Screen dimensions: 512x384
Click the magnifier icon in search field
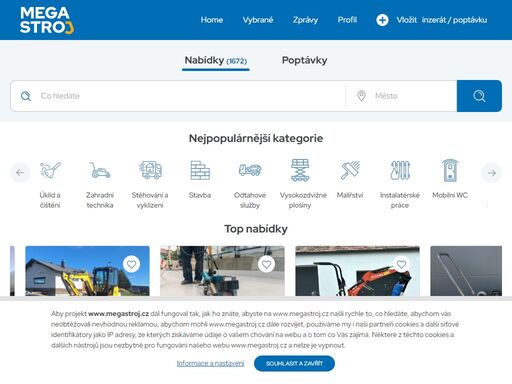(x=26, y=96)
